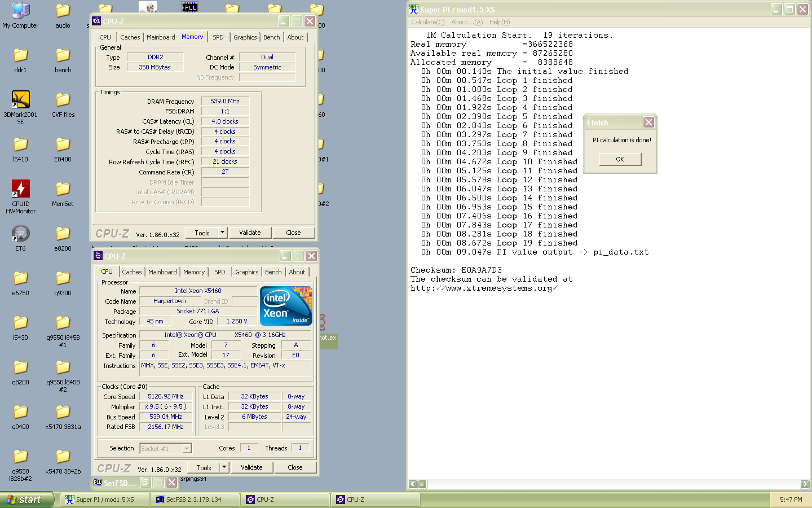Select the checksum E0A9A7D3 text line
The image size is (812, 508).
[x=456, y=270]
